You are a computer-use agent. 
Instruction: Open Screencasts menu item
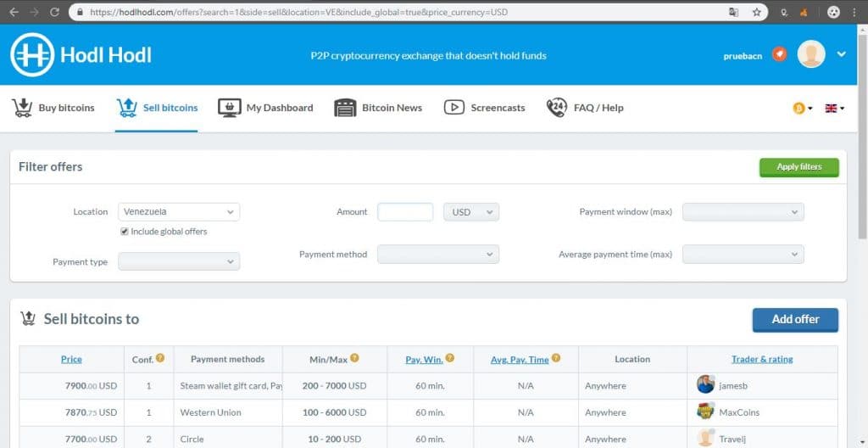pos(484,108)
